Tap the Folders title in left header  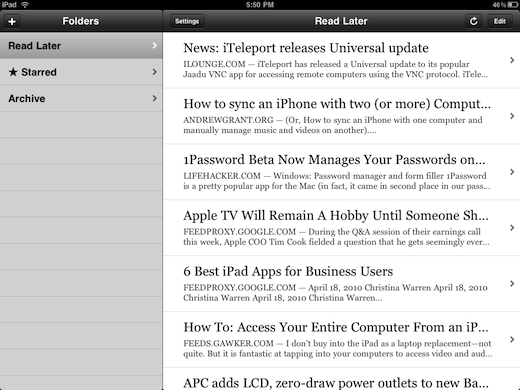81,21
